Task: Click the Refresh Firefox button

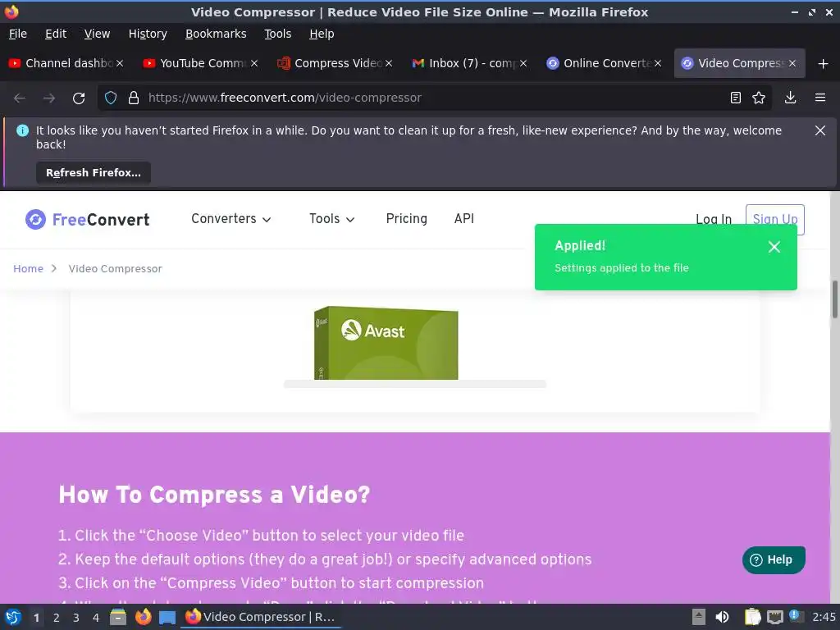Action: click(94, 173)
